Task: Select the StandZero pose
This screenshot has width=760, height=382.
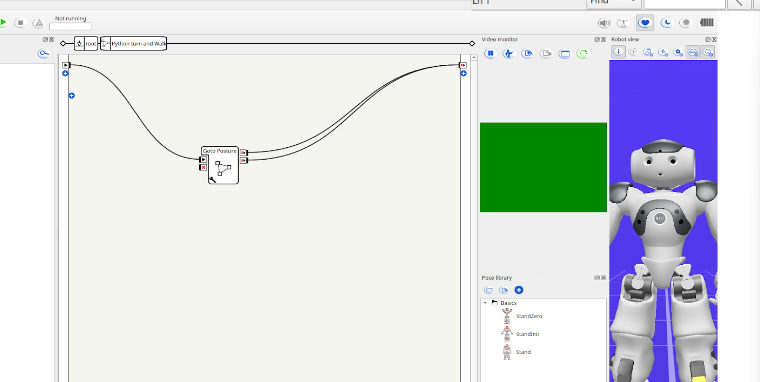Action: point(529,316)
